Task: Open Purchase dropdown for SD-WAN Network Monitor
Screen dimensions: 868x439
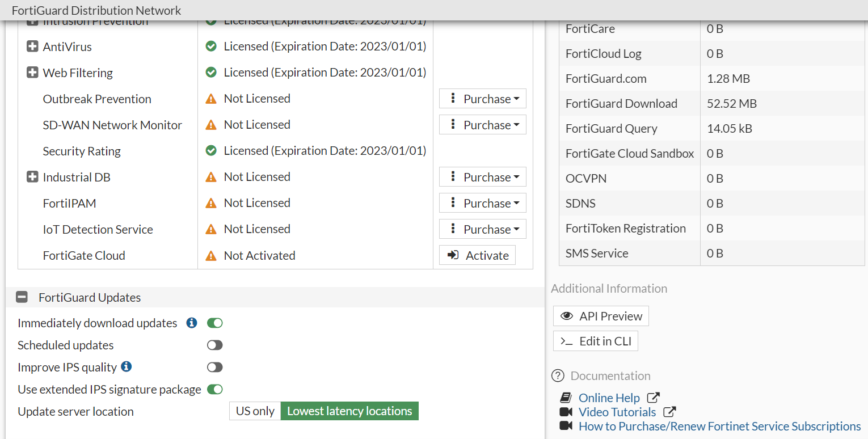Action: click(x=483, y=125)
